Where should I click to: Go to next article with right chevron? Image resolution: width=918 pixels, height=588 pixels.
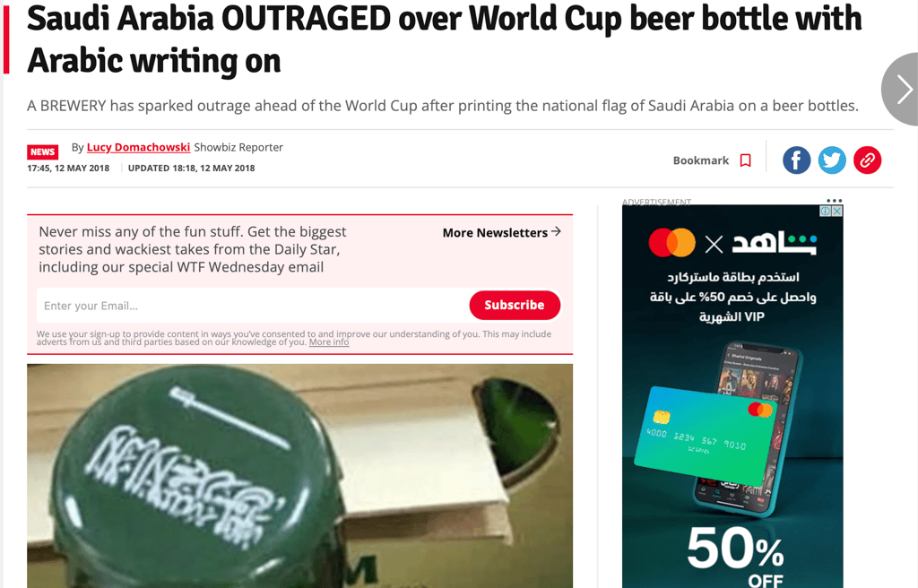click(x=902, y=89)
